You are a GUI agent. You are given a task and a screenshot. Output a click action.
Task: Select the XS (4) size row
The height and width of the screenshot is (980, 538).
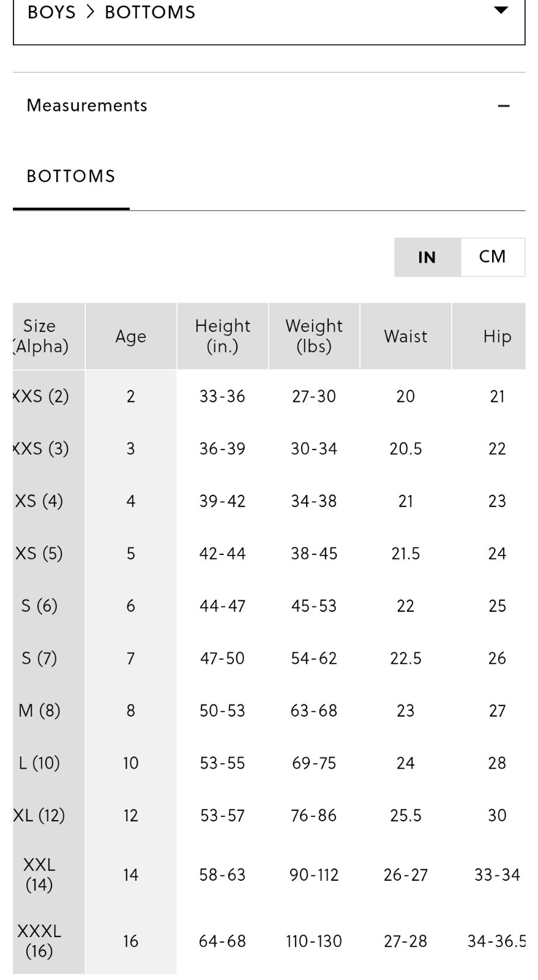click(x=269, y=501)
